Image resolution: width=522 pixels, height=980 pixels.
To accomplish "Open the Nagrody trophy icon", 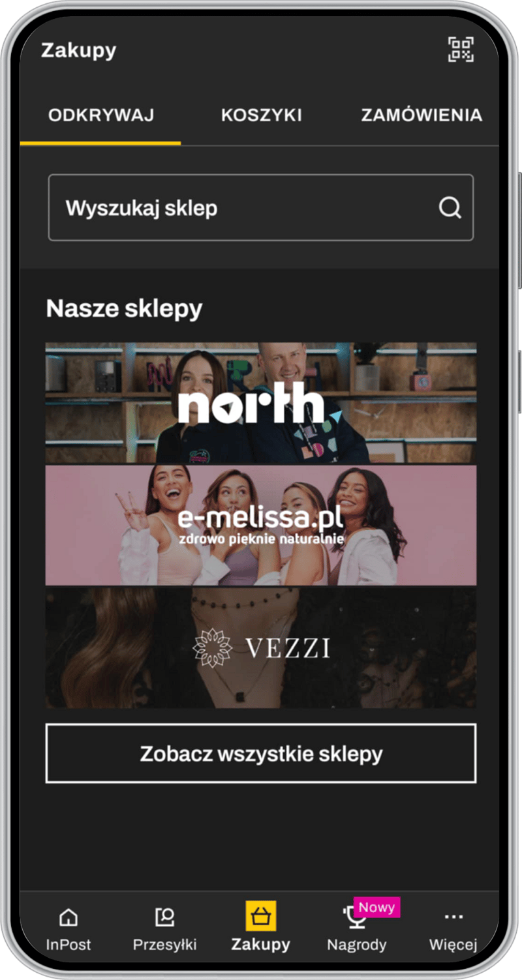I will [354, 917].
